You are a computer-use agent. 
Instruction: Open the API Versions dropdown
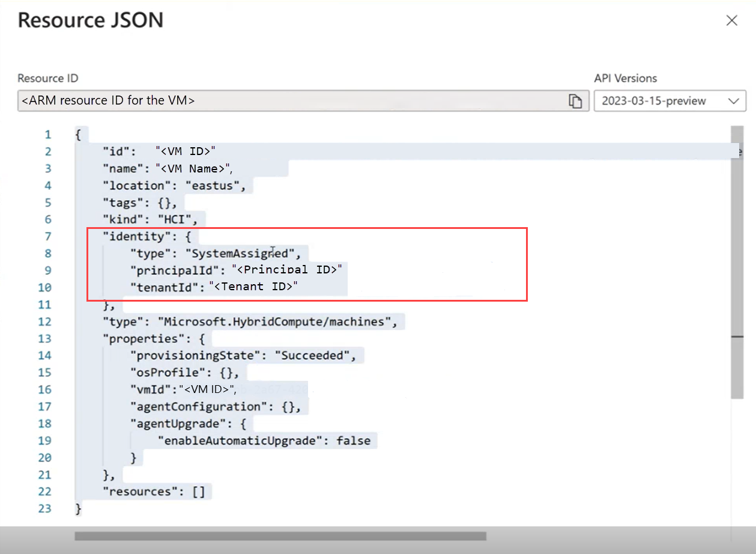670,101
